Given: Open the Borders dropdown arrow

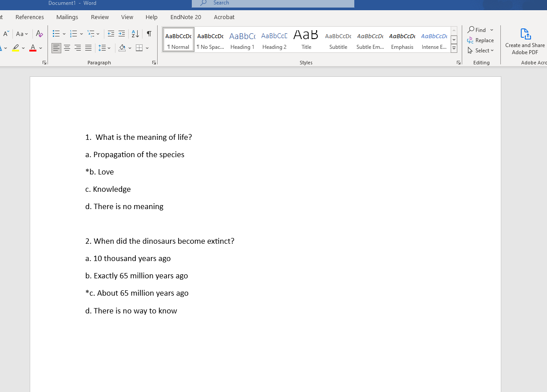Looking at the screenshot, I should pyautogui.click(x=147, y=48).
